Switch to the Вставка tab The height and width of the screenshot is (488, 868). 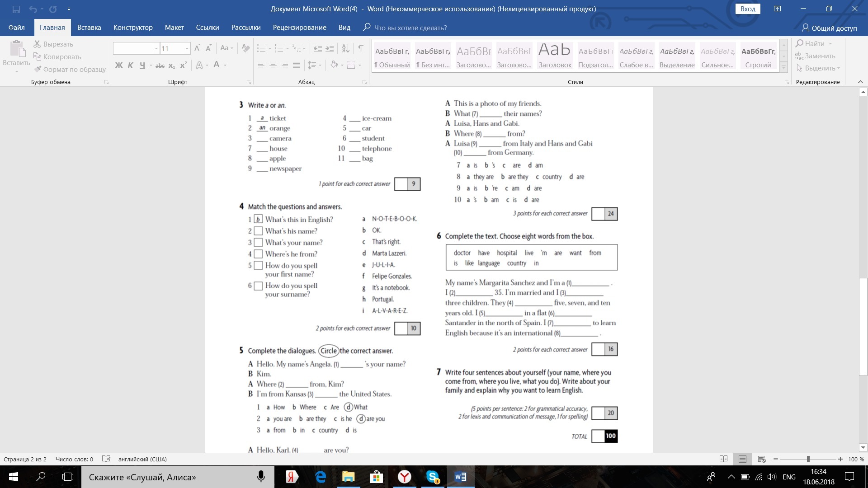(89, 28)
